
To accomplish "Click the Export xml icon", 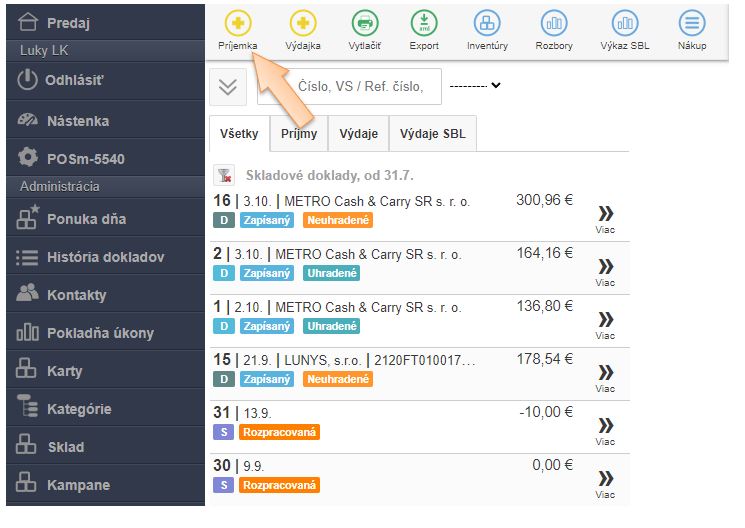I will (x=424, y=23).
